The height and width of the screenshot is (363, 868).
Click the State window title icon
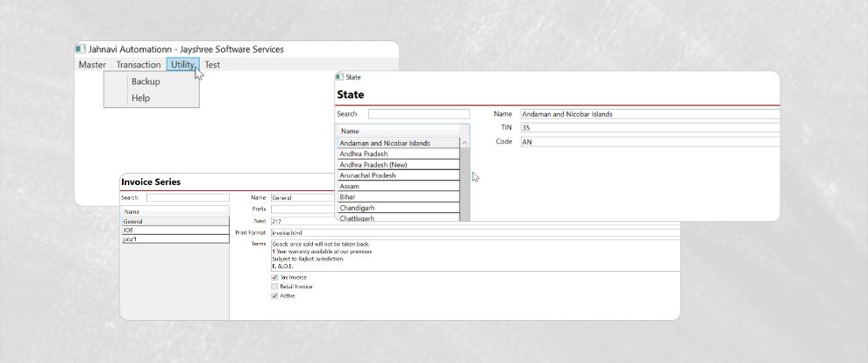339,77
